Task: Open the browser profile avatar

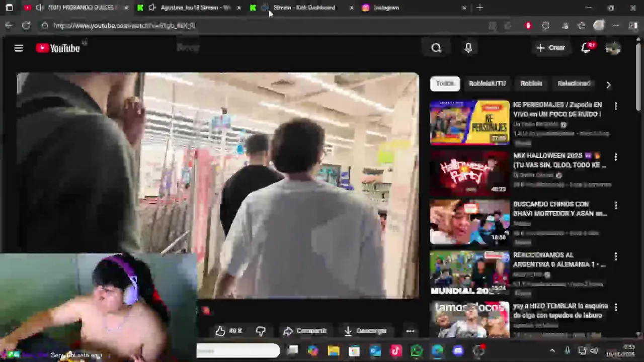Action: pyautogui.click(x=599, y=26)
